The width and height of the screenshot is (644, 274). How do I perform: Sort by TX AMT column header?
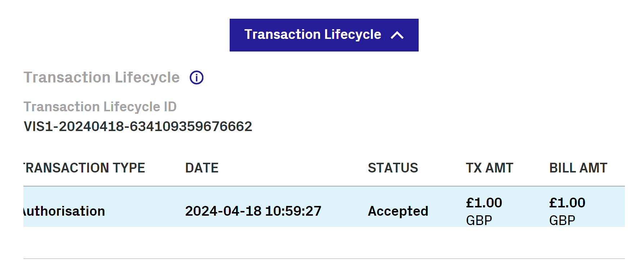(x=489, y=168)
